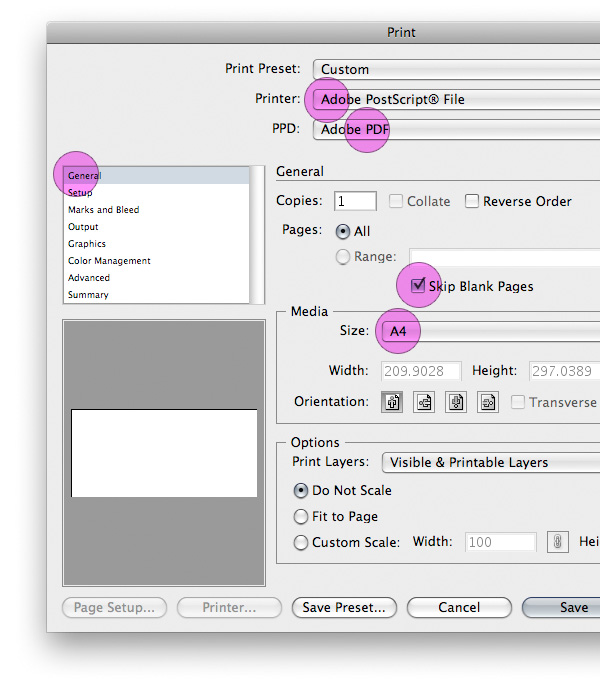This screenshot has width=600, height=684.
Task: Open the Print Layers dropdown
Action: coord(491,462)
